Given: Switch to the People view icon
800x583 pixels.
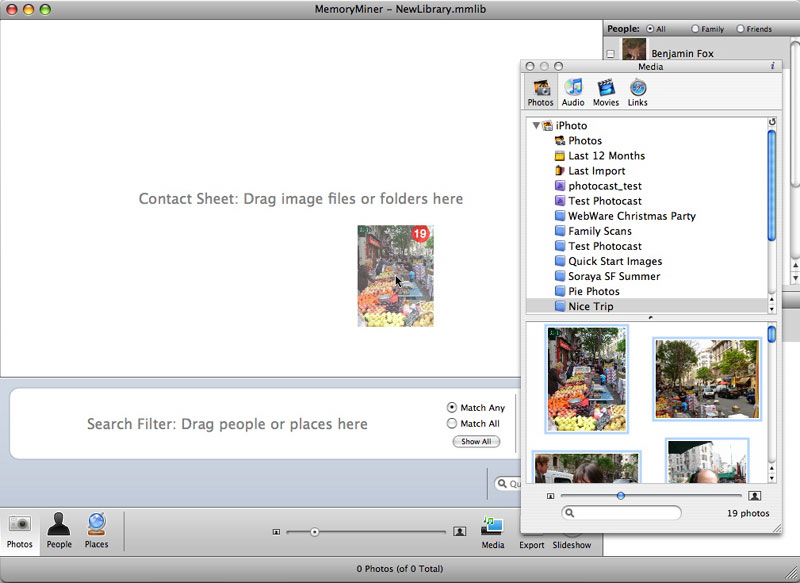Looking at the screenshot, I should (59, 529).
